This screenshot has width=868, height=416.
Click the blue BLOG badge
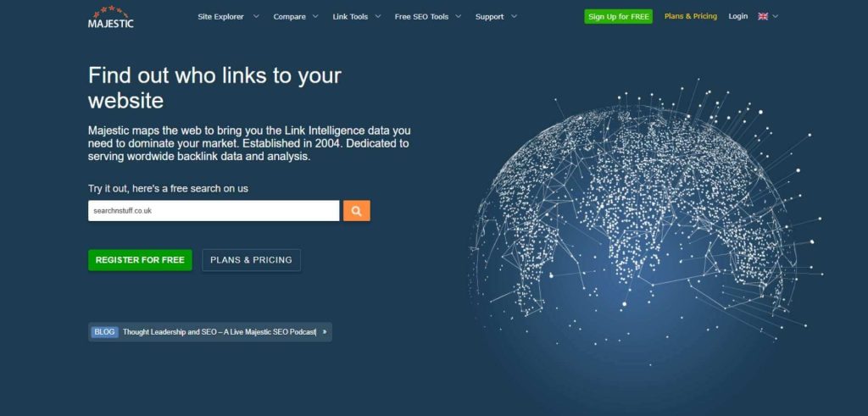coord(104,332)
